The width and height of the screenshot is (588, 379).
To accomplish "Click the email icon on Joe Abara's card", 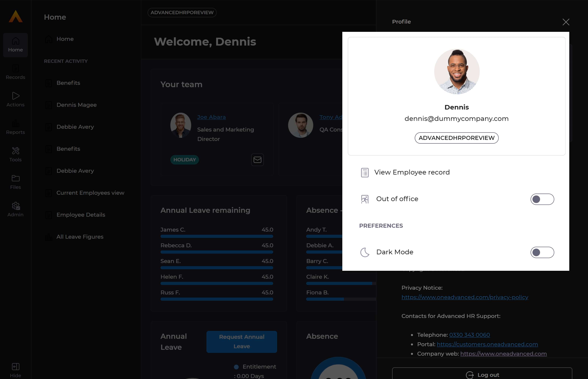I will coord(257,160).
